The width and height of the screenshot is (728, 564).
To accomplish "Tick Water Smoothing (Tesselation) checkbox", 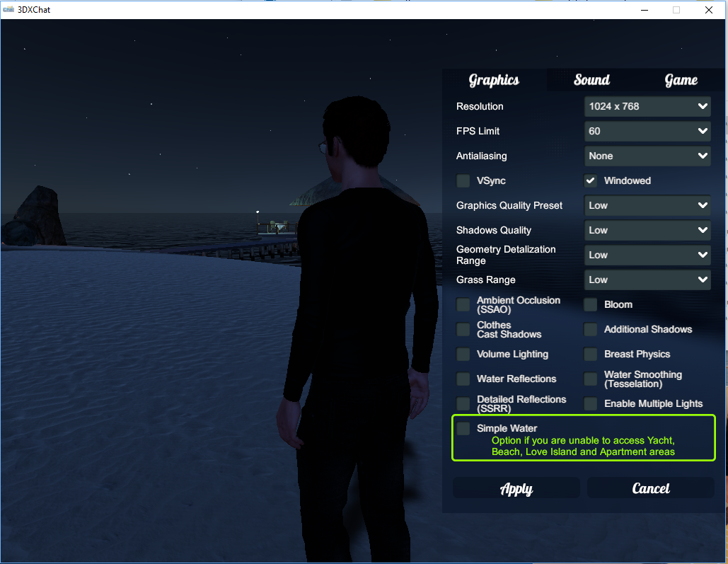I will (x=590, y=379).
